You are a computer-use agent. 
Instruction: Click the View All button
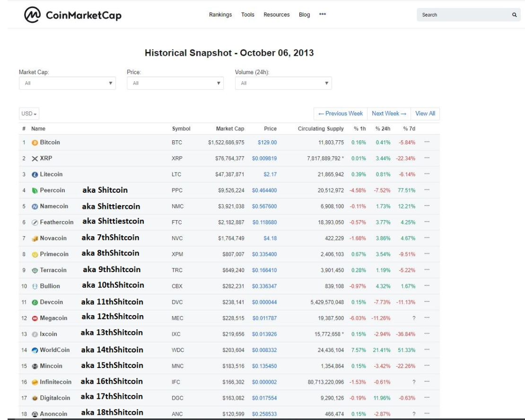click(425, 114)
